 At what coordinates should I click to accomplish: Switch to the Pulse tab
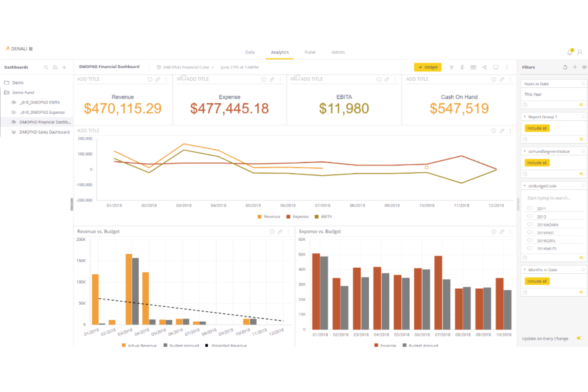310,52
